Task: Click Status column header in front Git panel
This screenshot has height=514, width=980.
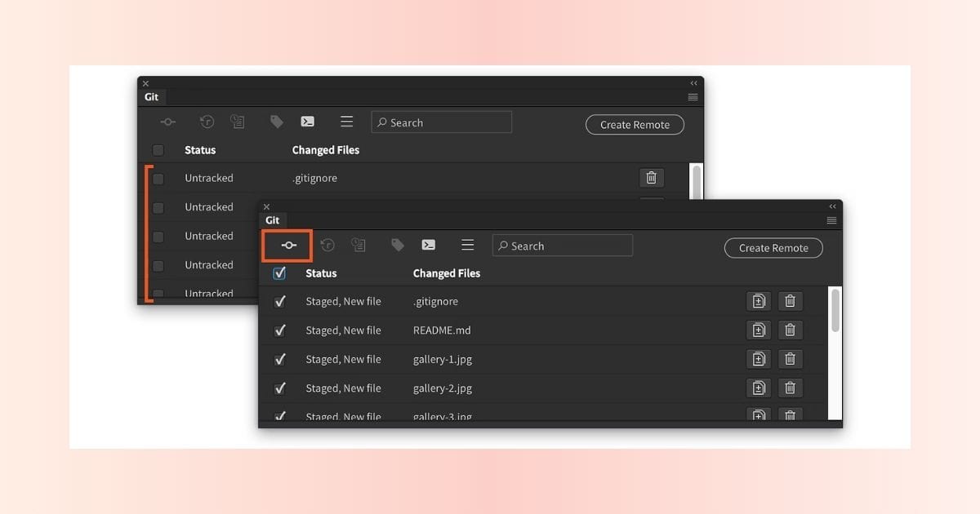Action: pos(321,273)
